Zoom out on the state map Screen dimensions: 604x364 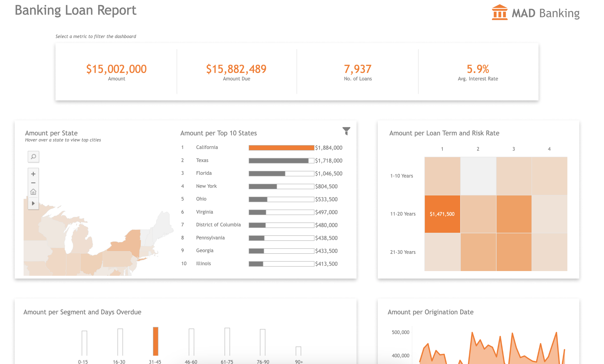(x=33, y=183)
